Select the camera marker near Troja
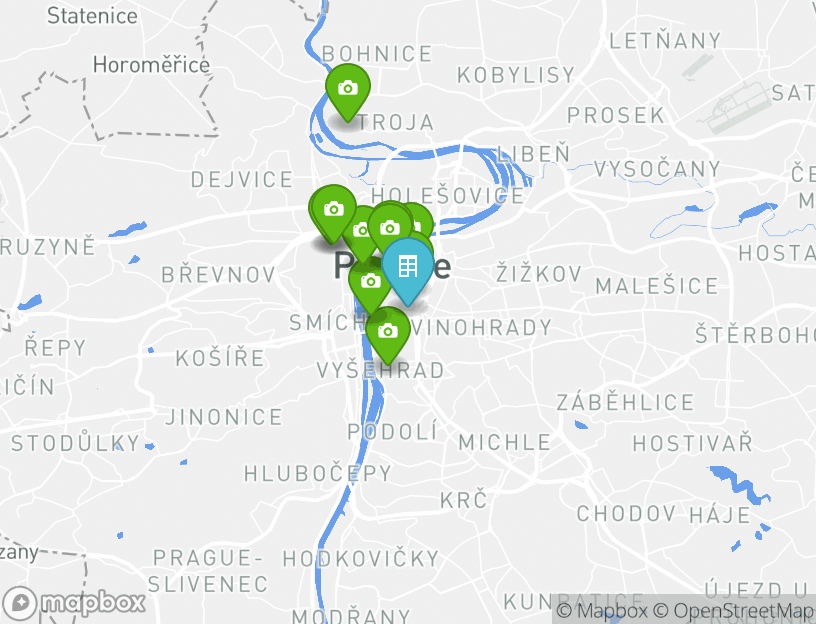 (348, 92)
